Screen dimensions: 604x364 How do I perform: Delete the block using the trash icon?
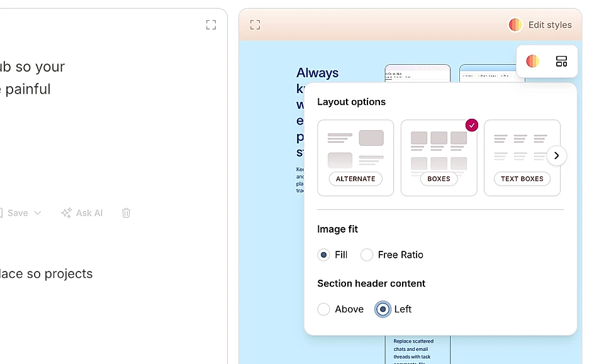(x=125, y=213)
